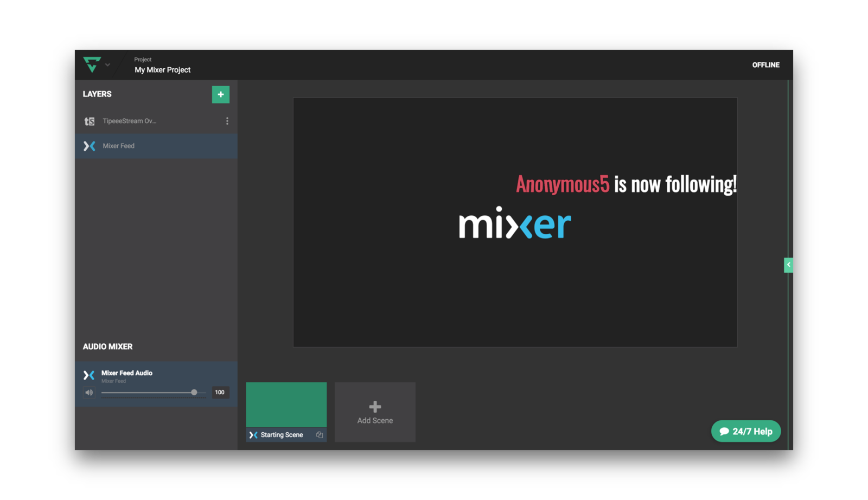868x500 pixels.
Task: Click the OFFLINE status label
Action: tap(765, 65)
